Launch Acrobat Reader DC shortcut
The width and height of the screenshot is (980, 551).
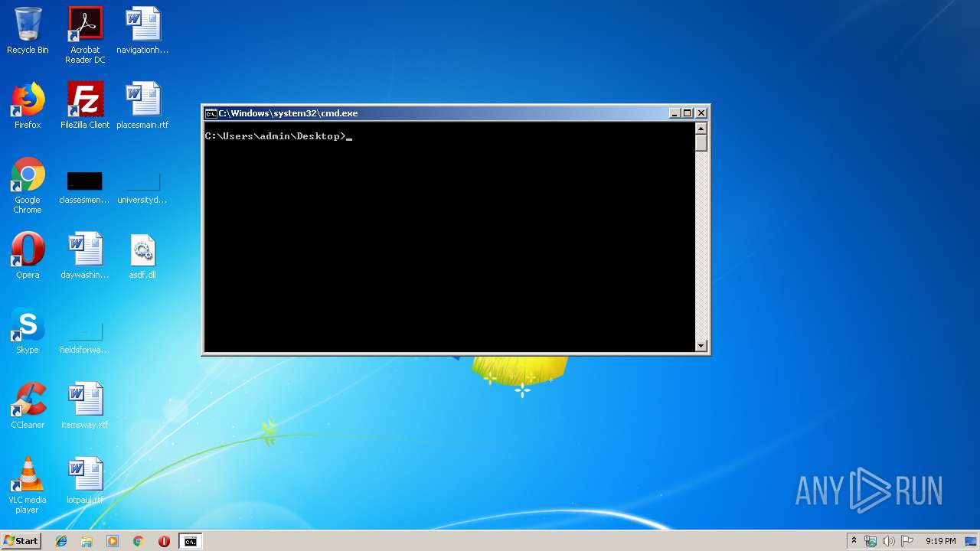tap(85, 35)
